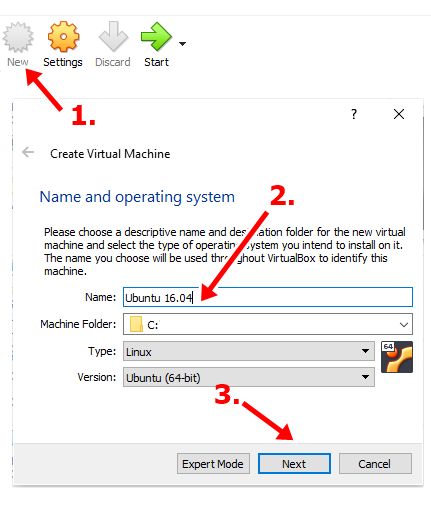Click the help question mark in dialog
Screen dimensions: 431x513
[354, 114]
